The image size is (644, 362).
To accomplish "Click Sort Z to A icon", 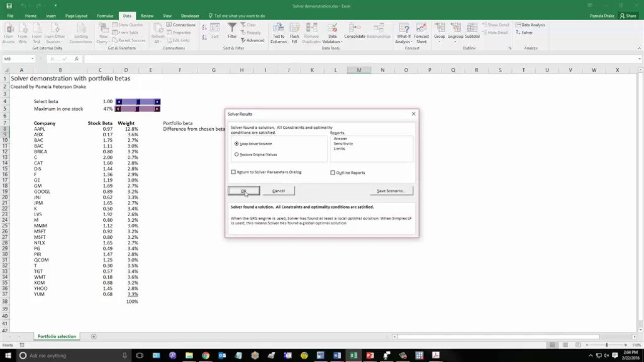I will (204, 37).
